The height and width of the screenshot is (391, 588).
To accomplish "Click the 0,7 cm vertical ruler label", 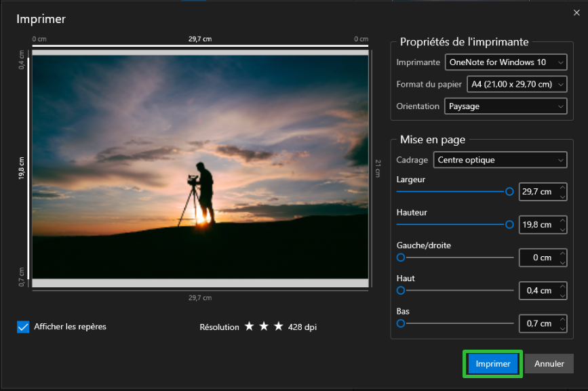I will [x=22, y=276].
